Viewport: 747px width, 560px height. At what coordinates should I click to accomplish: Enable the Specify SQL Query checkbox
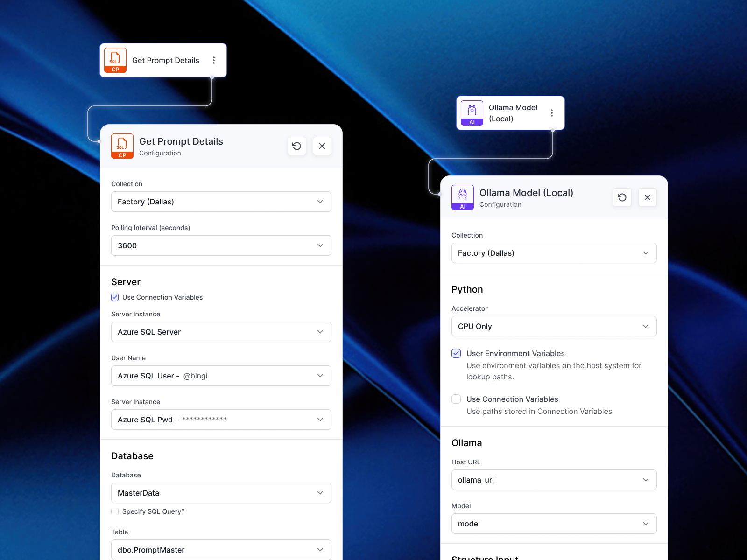coord(115,511)
